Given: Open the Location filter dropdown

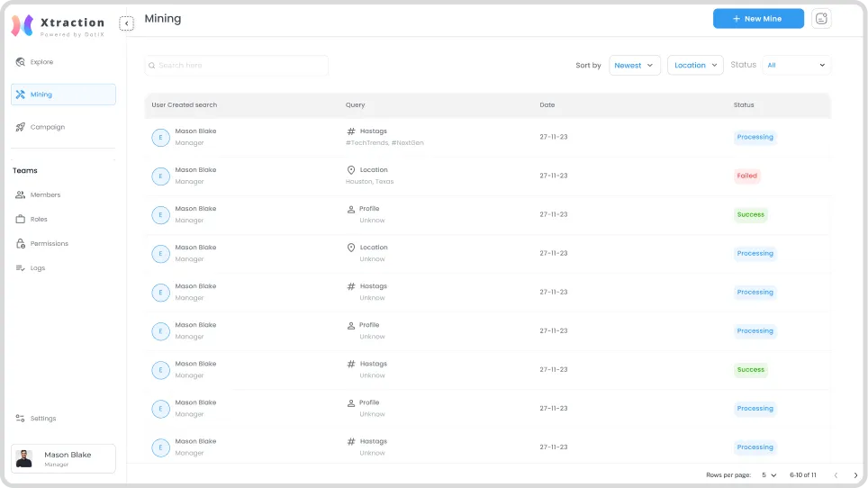Looking at the screenshot, I should click(695, 66).
